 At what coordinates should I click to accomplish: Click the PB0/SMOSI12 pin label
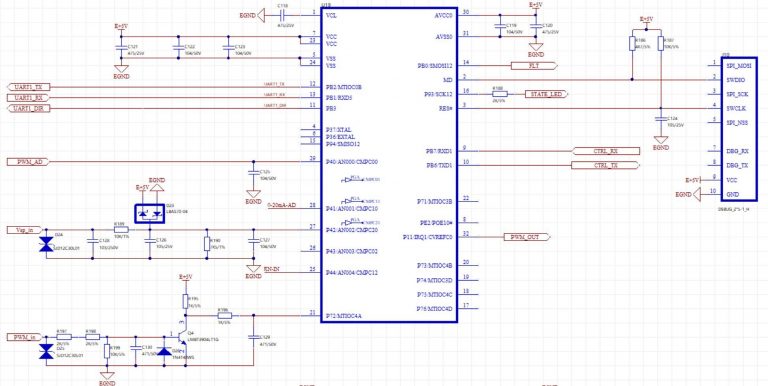point(434,66)
